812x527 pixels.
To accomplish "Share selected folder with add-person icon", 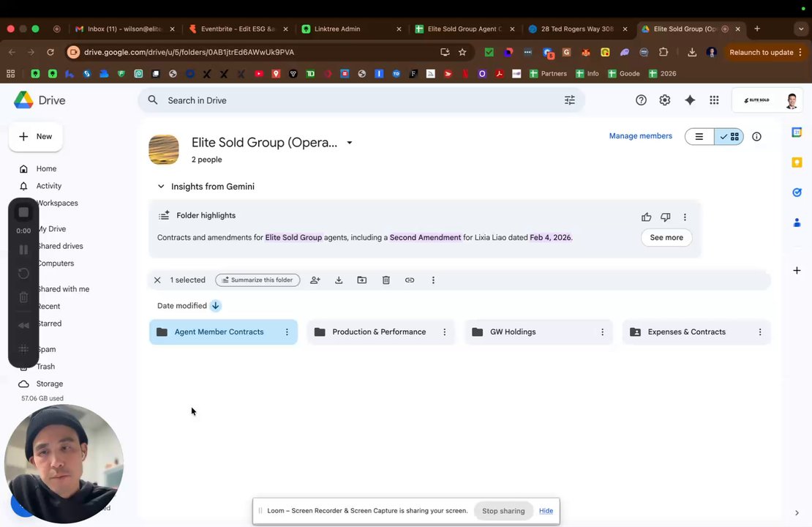I will (315, 280).
